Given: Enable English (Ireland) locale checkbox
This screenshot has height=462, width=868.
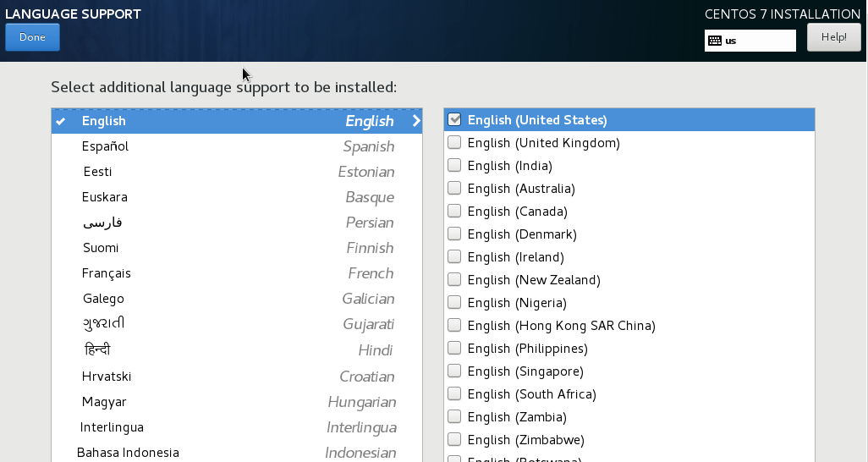Looking at the screenshot, I should click(x=454, y=257).
